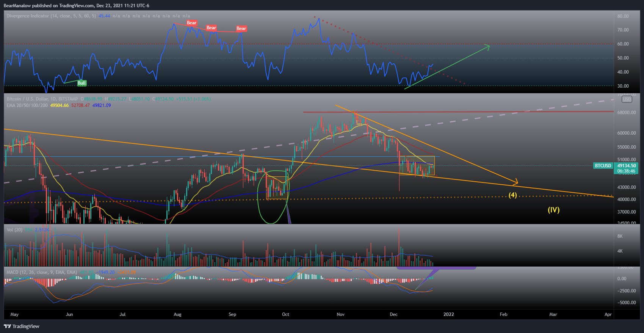The height and width of the screenshot is (333, 644).
Task: Click the Bear label at the August peak
Action: (x=192, y=23)
